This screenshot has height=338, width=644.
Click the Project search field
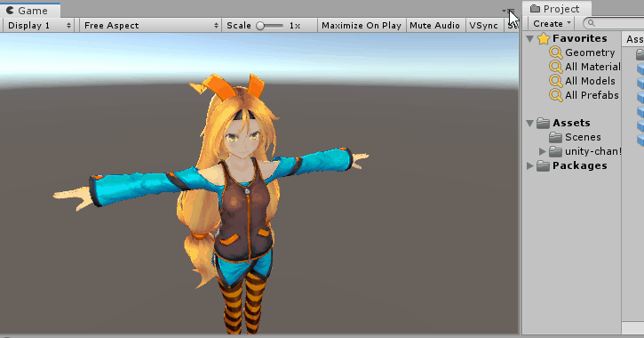coord(613,23)
